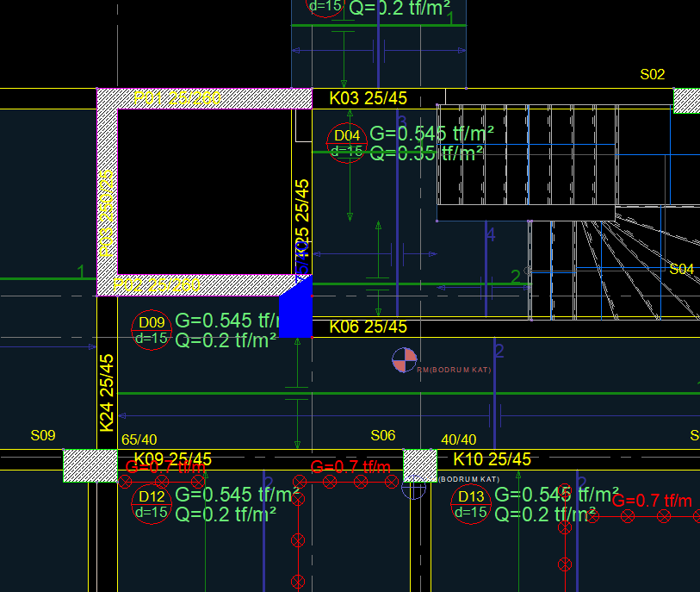Select the D13 slab circle marker

click(x=472, y=504)
